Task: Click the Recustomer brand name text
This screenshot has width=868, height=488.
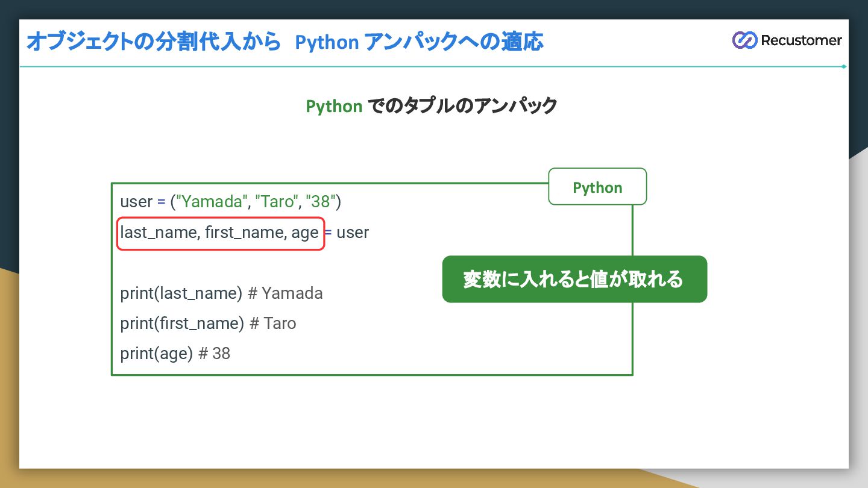Action: (801, 40)
